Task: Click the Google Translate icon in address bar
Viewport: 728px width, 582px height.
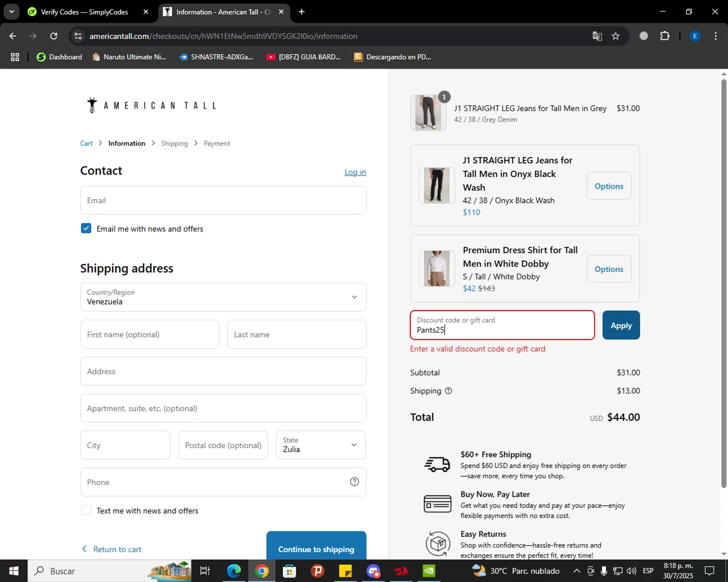Action: (597, 36)
